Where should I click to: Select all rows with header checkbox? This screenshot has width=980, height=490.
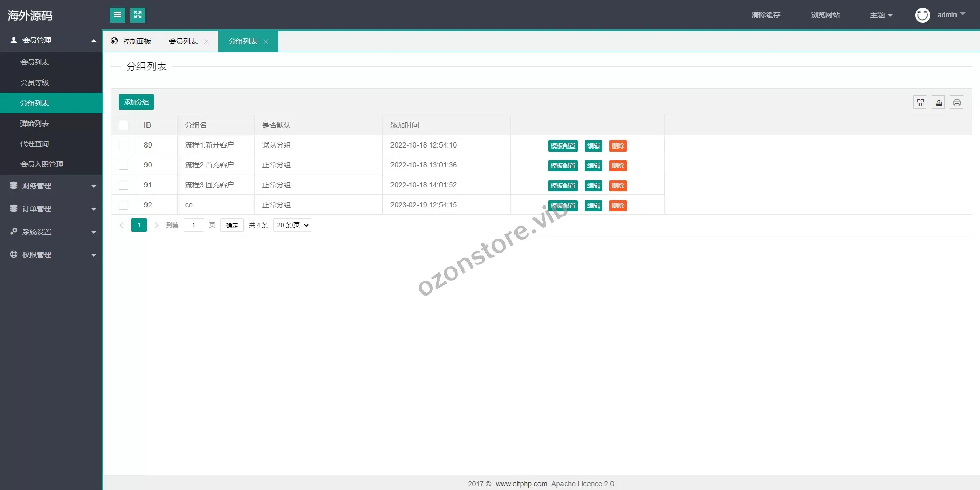pos(124,126)
